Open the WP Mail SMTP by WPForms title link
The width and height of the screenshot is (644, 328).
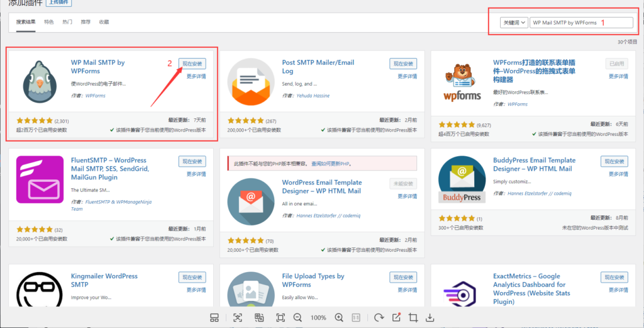click(97, 67)
